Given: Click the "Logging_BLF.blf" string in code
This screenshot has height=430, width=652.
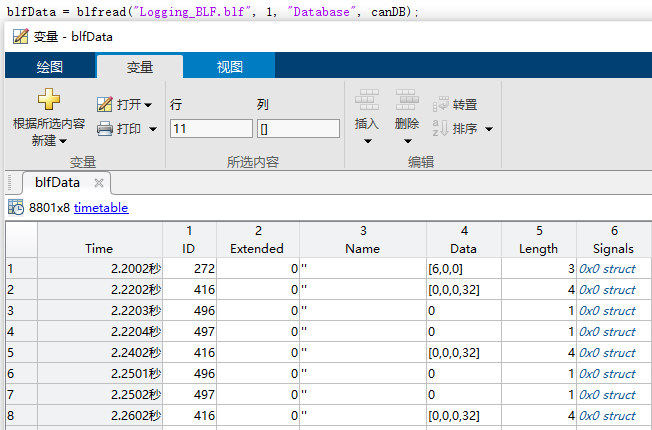Looking at the screenshot, I should 192,12.
